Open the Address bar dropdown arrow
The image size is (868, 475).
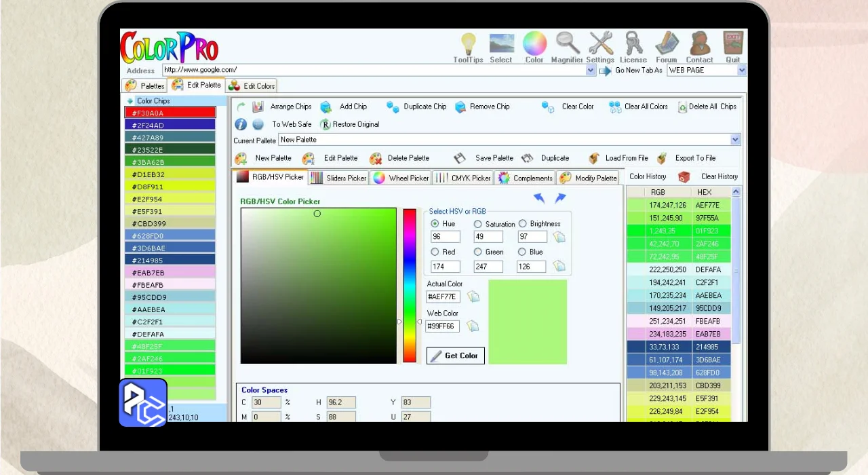[x=591, y=70]
